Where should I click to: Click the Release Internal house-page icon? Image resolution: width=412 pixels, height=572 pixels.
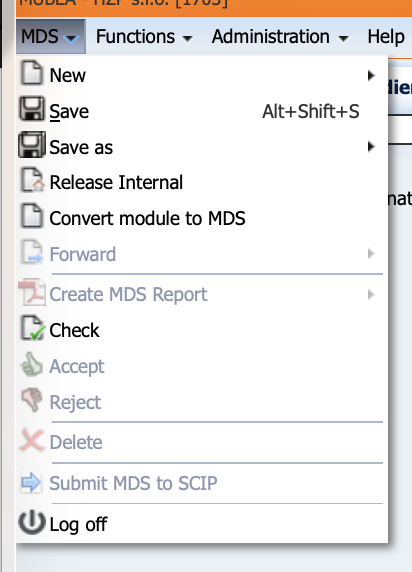32,180
